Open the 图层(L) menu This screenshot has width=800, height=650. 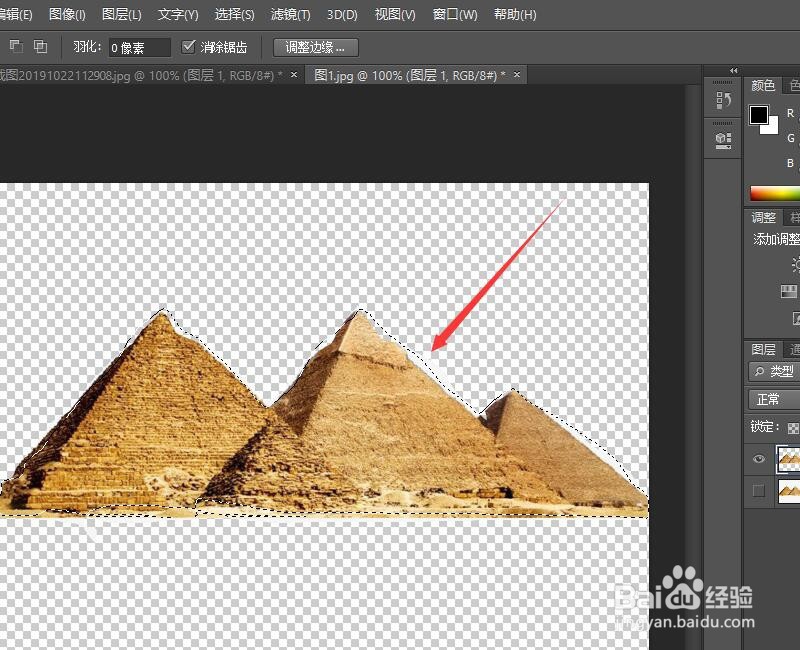coord(121,14)
